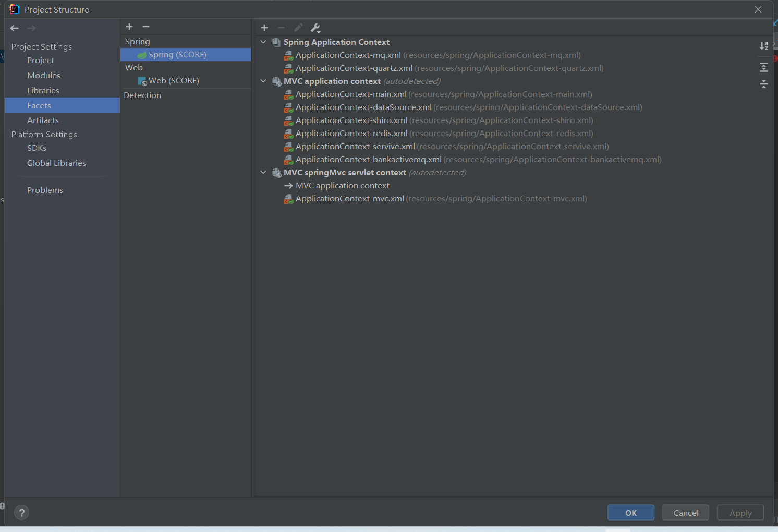Collapse the Spring Application Context node
This screenshot has width=778, height=532.
[263, 42]
